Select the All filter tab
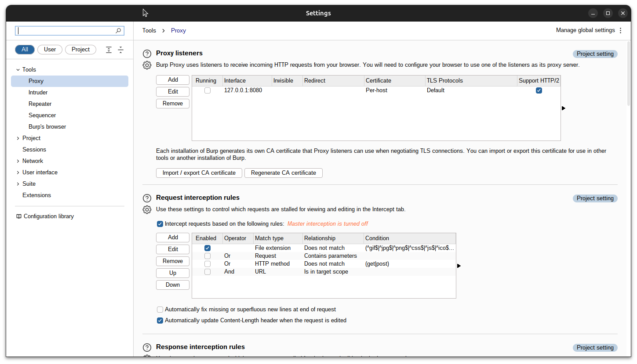Image resolution: width=637 pixels, height=364 pixels. [25, 50]
